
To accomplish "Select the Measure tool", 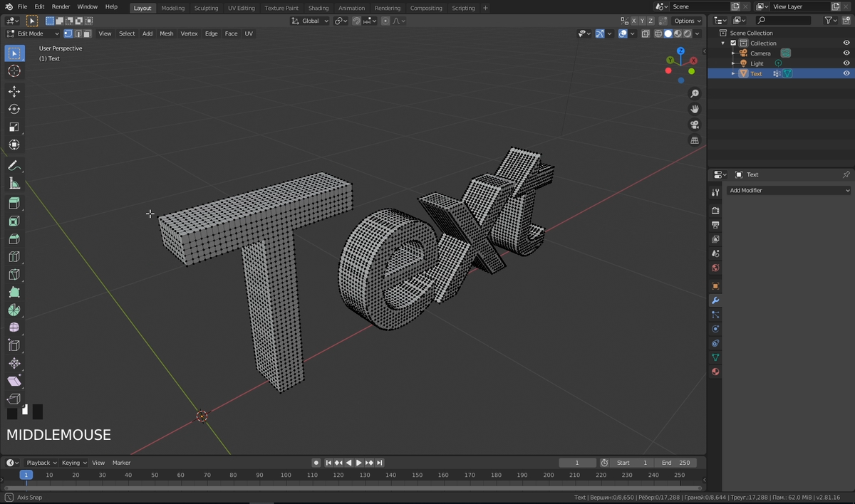I will (x=14, y=183).
